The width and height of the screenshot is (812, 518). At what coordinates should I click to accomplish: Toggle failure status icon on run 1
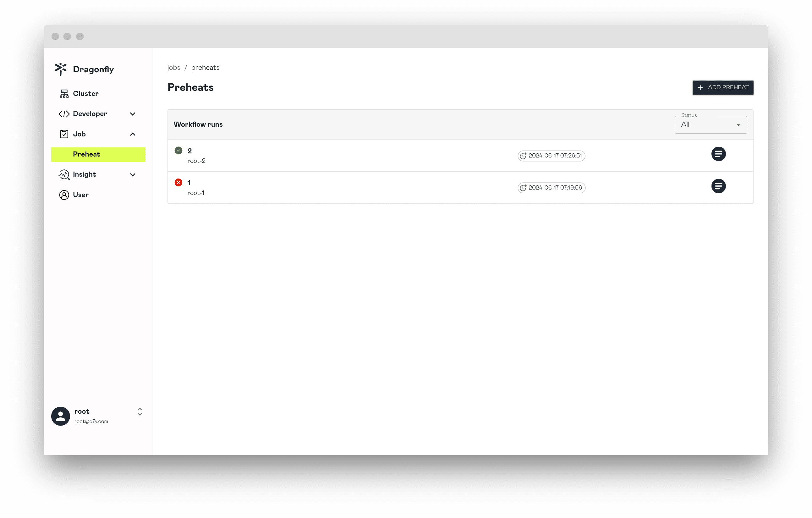coord(179,182)
